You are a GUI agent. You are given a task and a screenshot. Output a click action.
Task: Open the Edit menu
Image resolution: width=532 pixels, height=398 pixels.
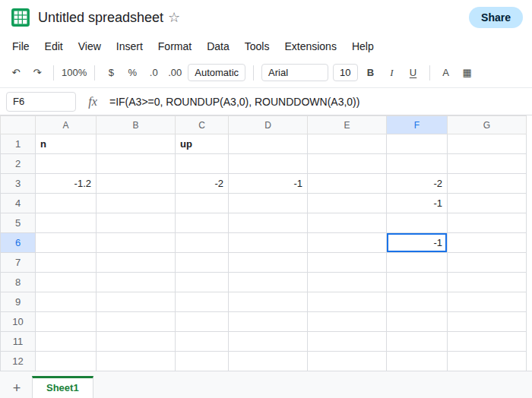click(x=54, y=46)
